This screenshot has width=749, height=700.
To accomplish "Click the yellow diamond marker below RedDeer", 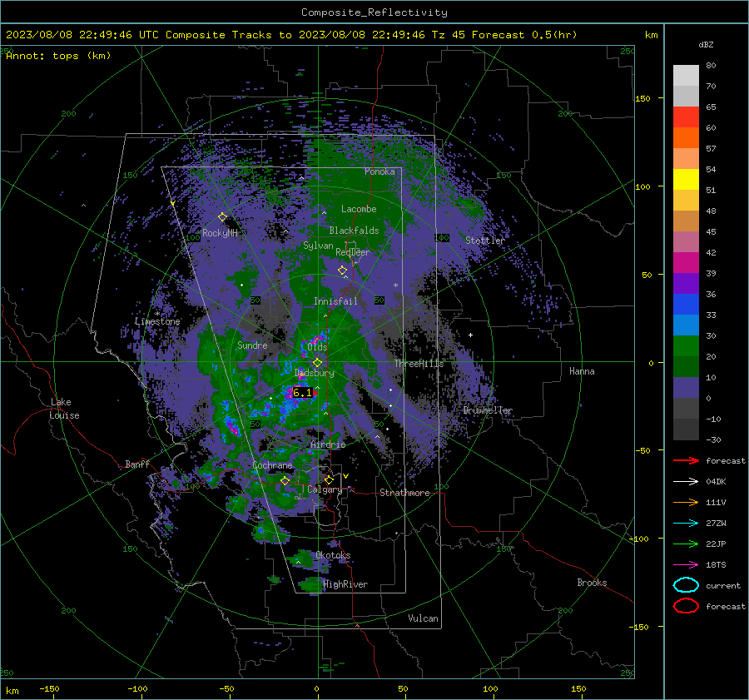I will click(342, 271).
